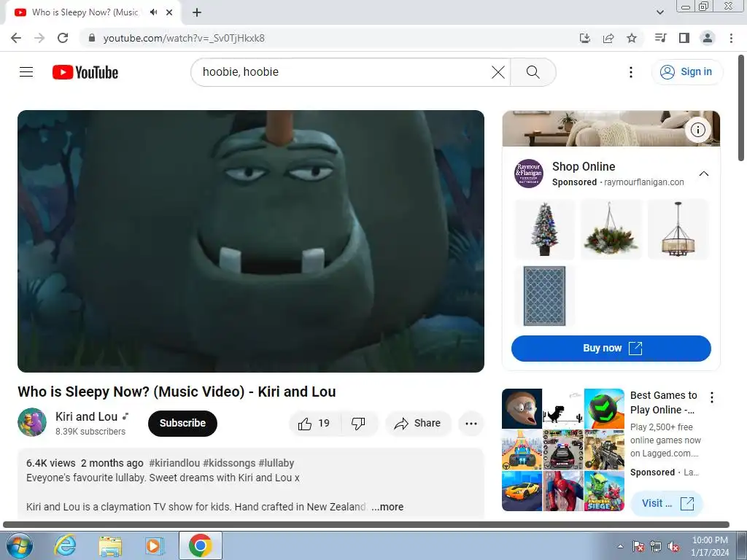This screenshot has width=747, height=560.
Task: Open Kiri and Lou channel avatar
Action: [32, 422]
